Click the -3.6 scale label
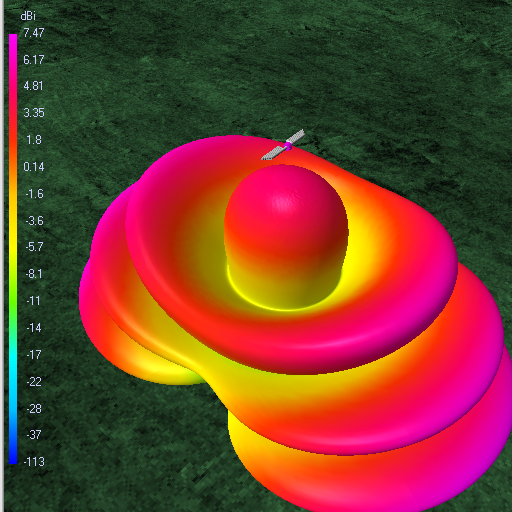 tap(35, 221)
